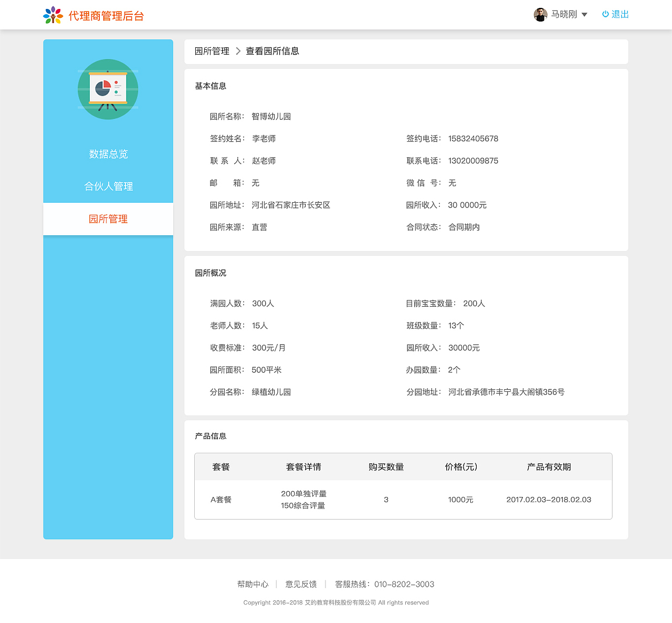Viewport: 672px width, 623px height.
Task: Click the 意见反馈 footer link
Action: pyautogui.click(x=301, y=584)
